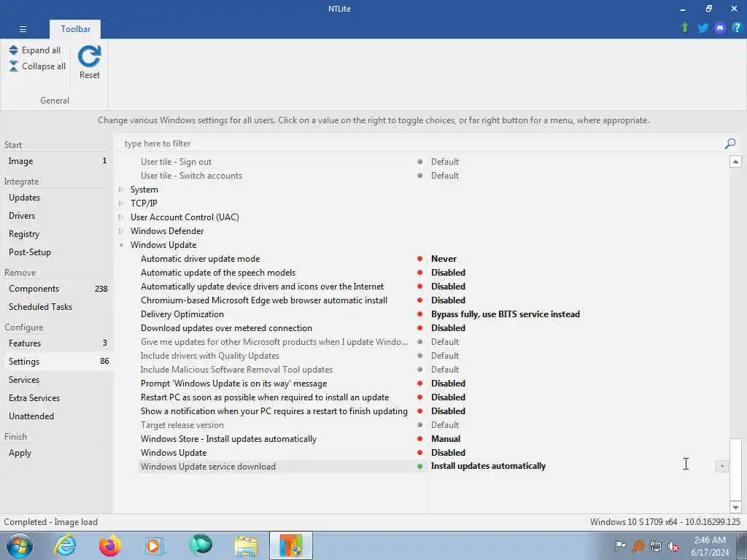Viewport: 747px width, 560px height.
Task: Click the 'type here to filter' field
Action: pyautogui.click(x=419, y=144)
